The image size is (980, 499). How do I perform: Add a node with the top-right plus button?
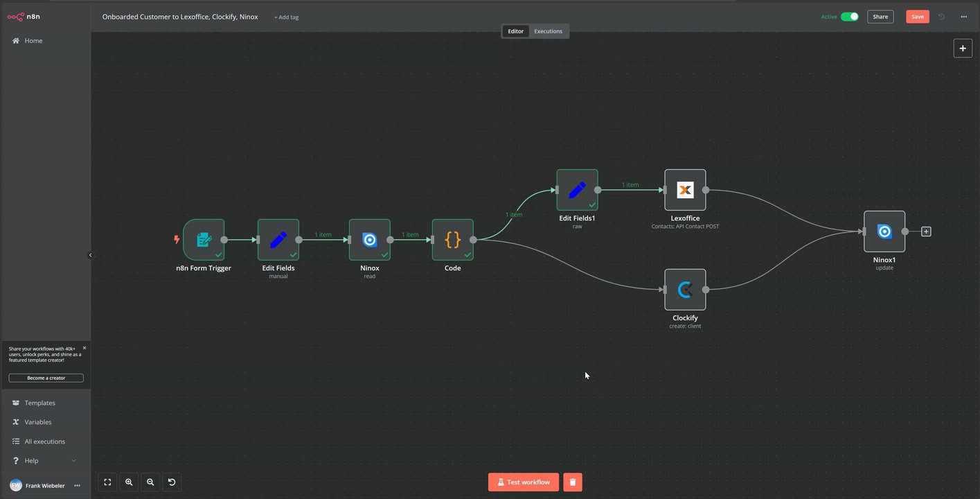click(963, 49)
